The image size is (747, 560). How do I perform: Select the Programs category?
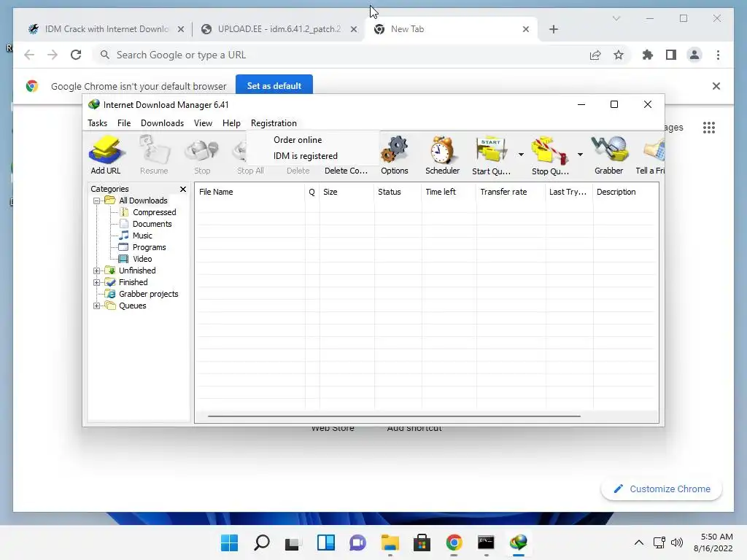pos(149,247)
